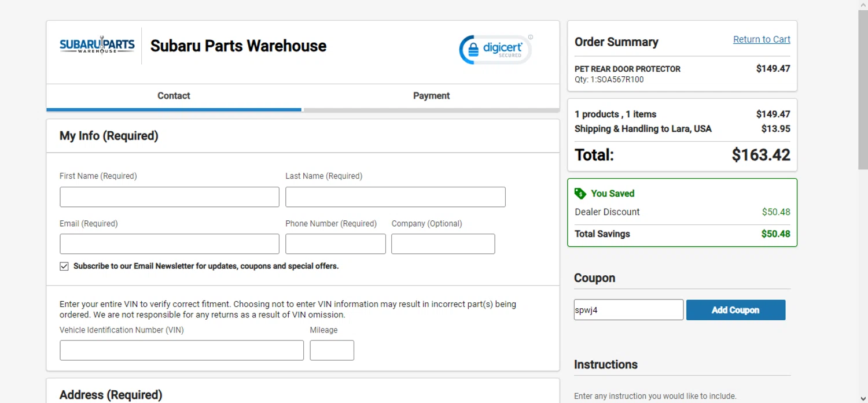Click the Order Summary heading

click(x=616, y=42)
